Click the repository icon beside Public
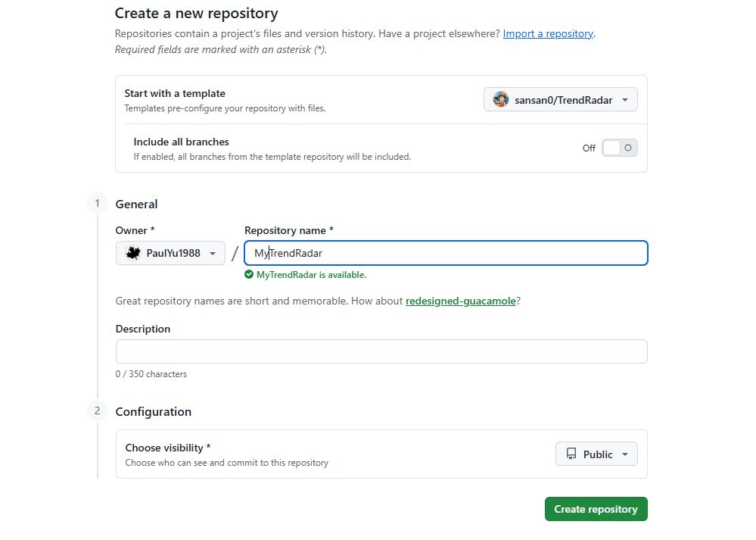This screenshot has height=540, width=756. (x=571, y=454)
